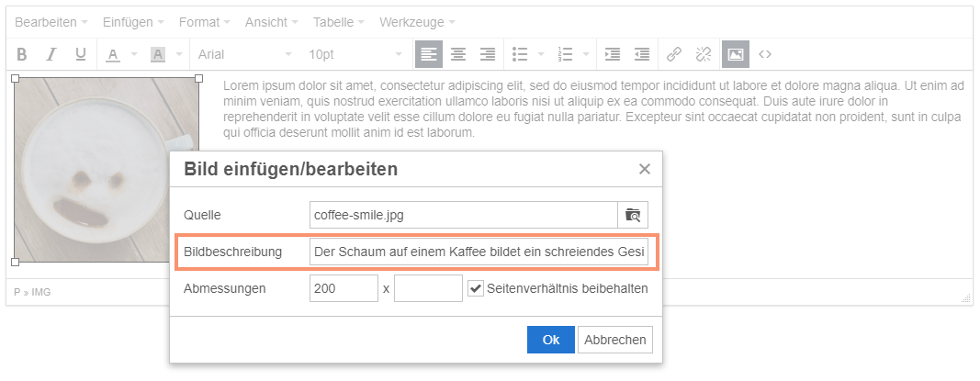Decrease the indent
980x381 pixels.
point(642,54)
